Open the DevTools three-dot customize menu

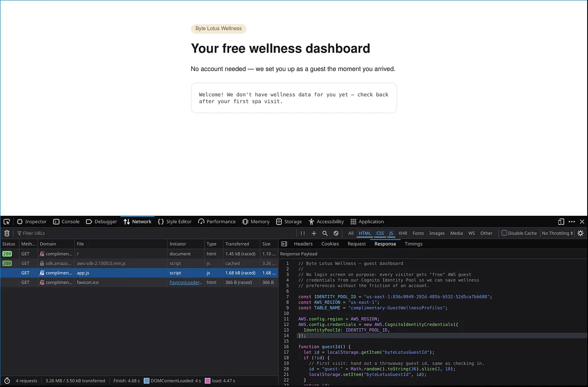point(572,221)
